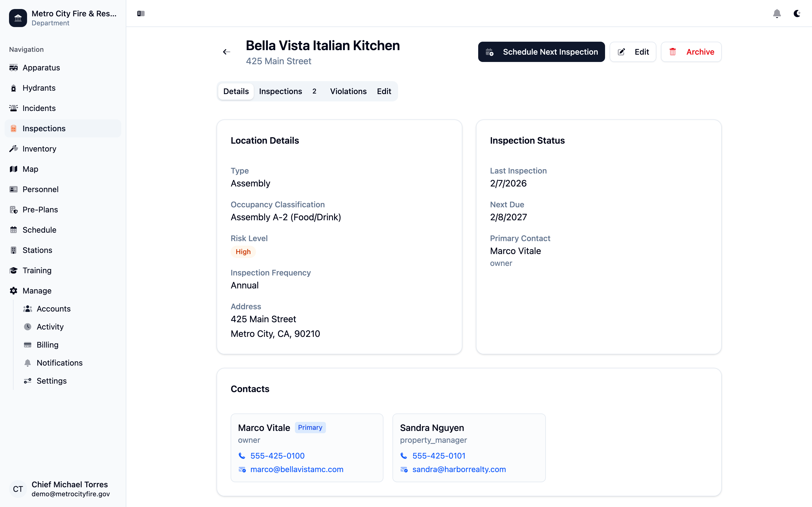The height and width of the screenshot is (507, 812).
Task: Open the department switcher header
Action: 63,18
